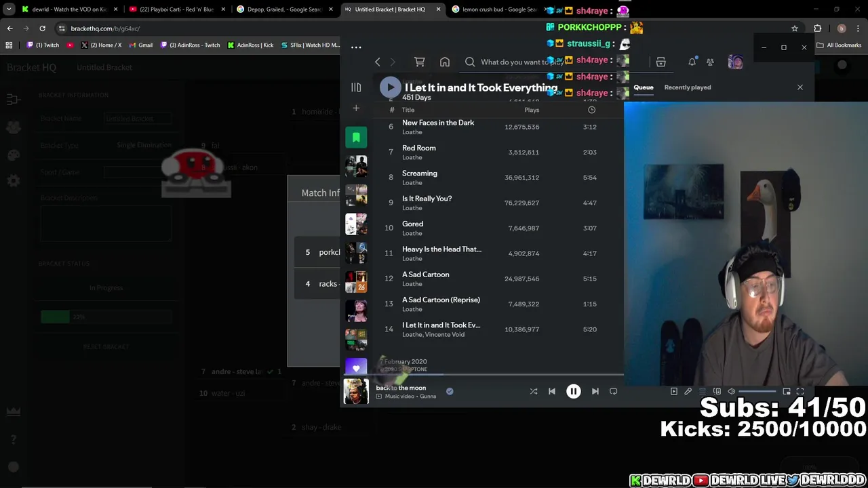Open Spotify three-dot menu

(x=356, y=47)
